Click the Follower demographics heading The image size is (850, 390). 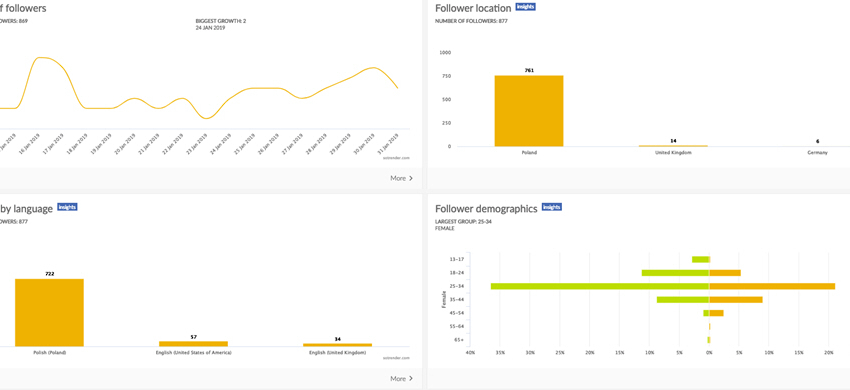(486, 208)
